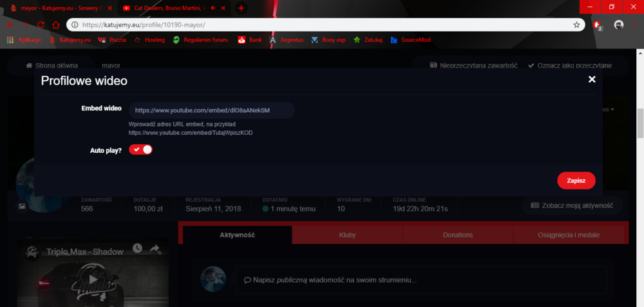Select the Donations tab
The height and width of the screenshot is (307, 644).
coord(458,235)
